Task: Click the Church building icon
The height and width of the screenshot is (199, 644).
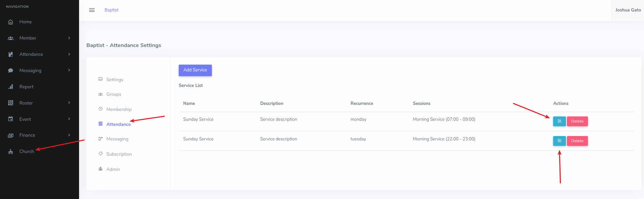Action: [x=10, y=152]
